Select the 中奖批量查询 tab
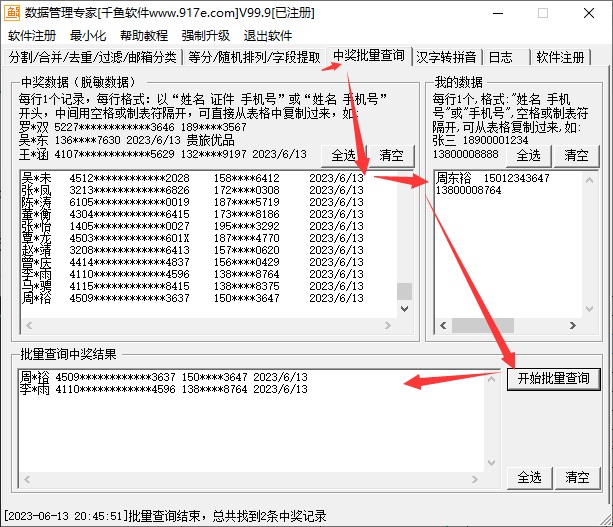Viewport: 613px width, 527px height. 368,55
